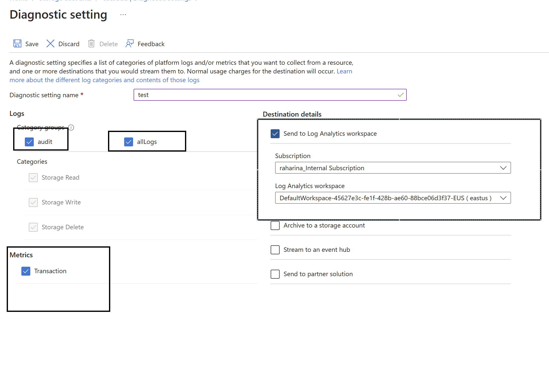Click the Storage Write label text
This screenshot has height=392, width=549.
point(61,202)
